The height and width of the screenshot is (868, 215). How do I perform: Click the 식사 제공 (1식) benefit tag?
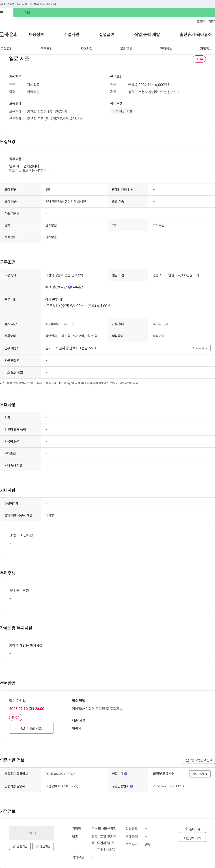[x=123, y=111]
